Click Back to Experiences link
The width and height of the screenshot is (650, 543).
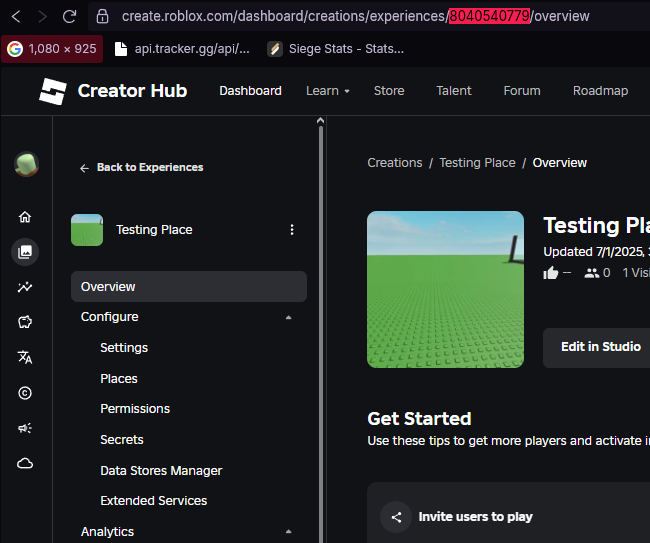tap(141, 167)
